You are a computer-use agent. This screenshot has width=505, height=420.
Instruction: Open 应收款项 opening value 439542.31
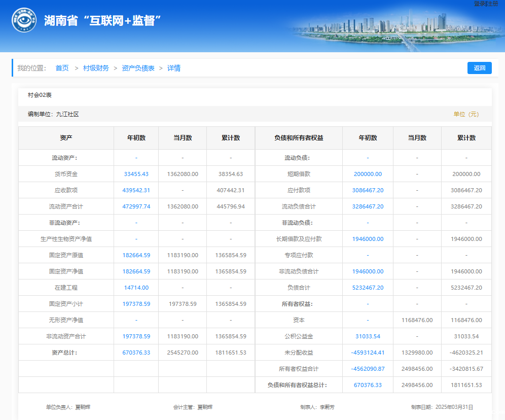coord(136,190)
